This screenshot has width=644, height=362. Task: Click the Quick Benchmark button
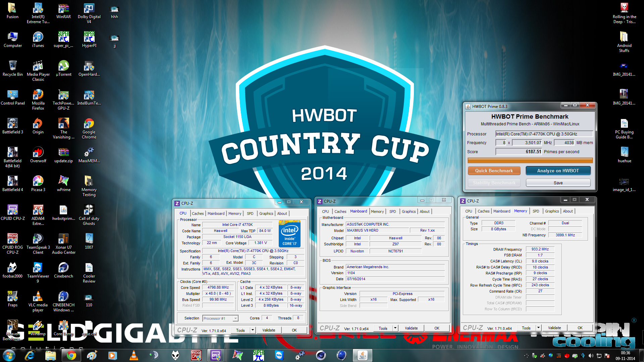pos(494,171)
